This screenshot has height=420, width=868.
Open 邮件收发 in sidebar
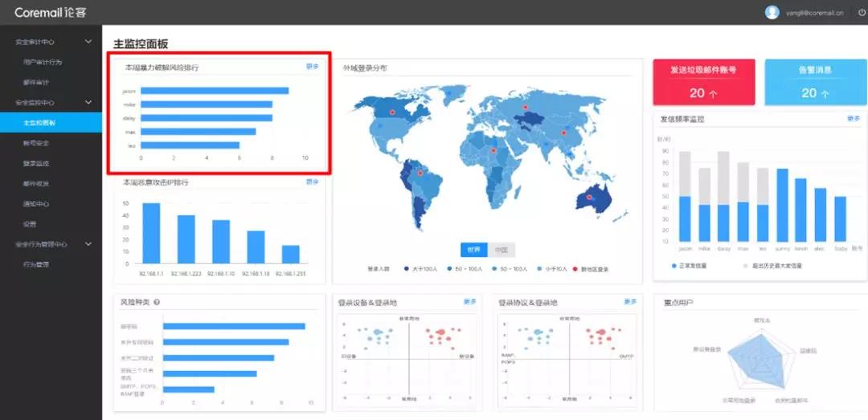tap(36, 184)
